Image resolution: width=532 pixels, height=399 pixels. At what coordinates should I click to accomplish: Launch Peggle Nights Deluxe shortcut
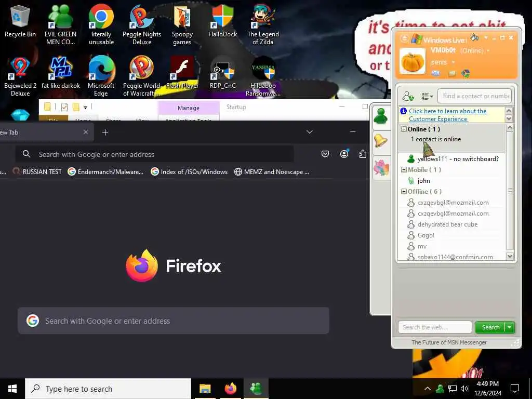(142, 25)
